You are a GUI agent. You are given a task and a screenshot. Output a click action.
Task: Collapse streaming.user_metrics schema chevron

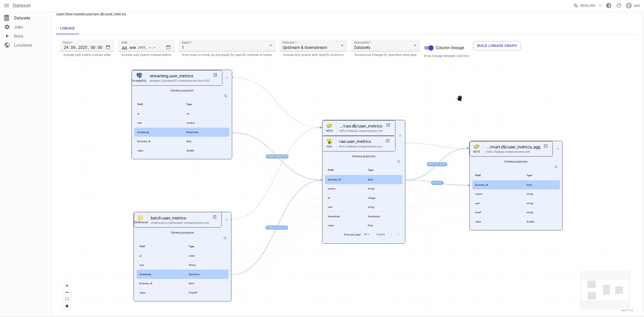coord(227,78)
